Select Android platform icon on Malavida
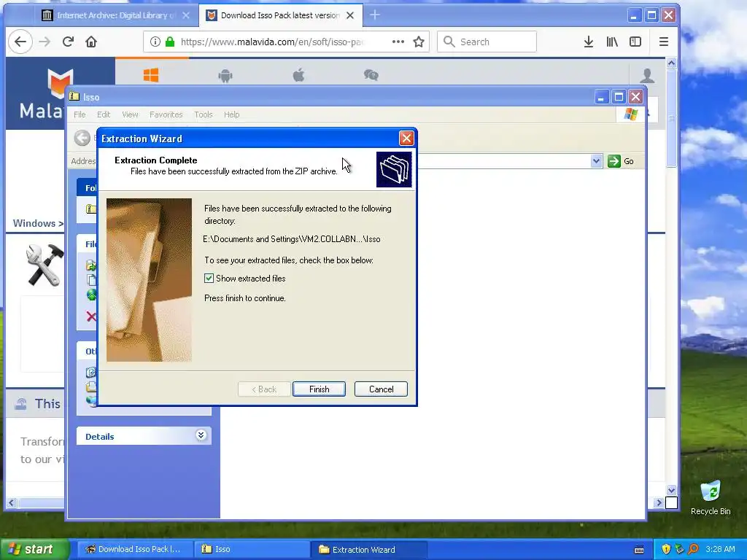This screenshot has height=560, width=747. [225, 75]
